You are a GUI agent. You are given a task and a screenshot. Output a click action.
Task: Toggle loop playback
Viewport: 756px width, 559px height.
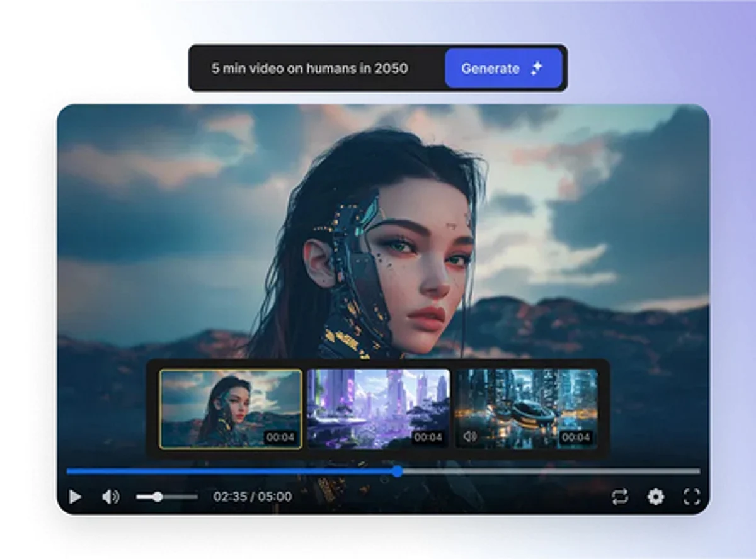click(x=620, y=497)
